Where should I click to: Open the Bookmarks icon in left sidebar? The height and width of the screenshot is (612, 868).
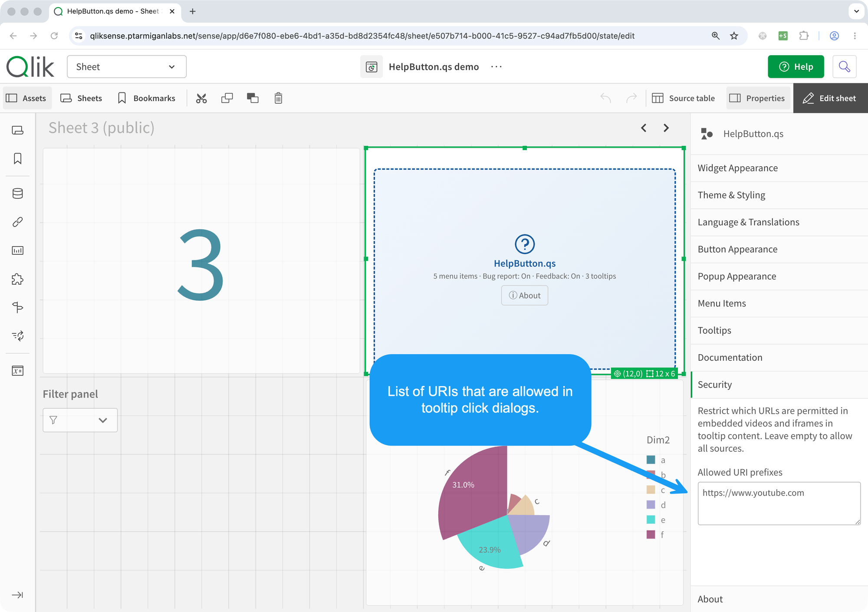click(x=17, y=158)
